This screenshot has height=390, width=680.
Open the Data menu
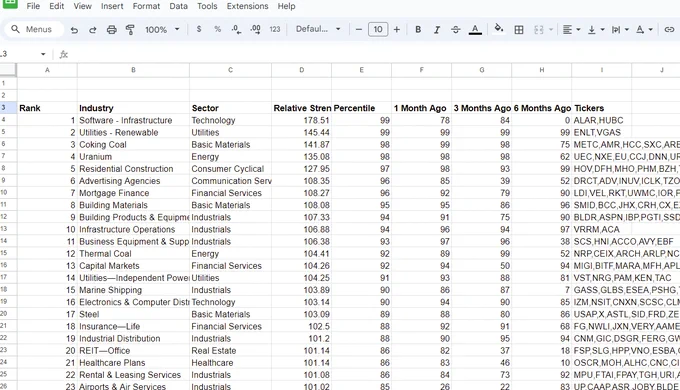(x=178, y=6)
